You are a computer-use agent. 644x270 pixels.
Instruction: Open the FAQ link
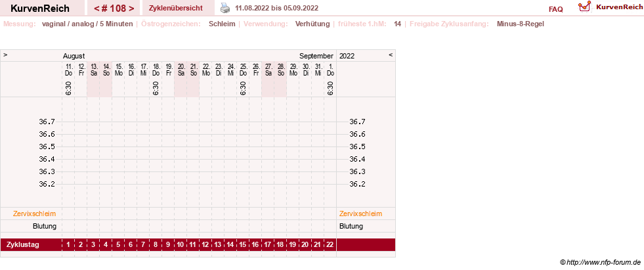click(x=555, y=9)
